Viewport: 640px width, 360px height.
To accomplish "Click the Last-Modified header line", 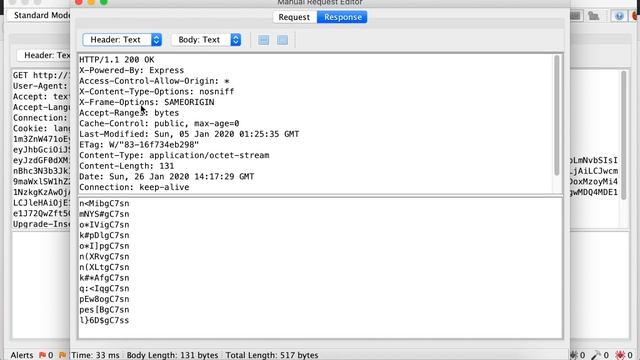I will click(189, 134).
